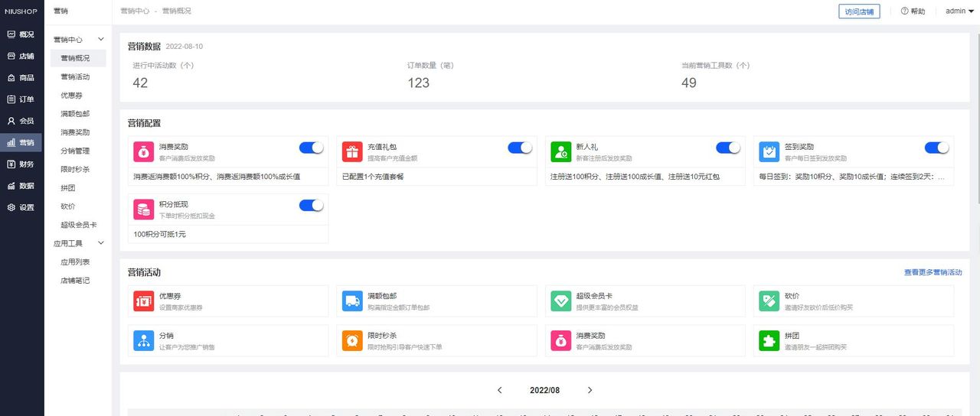Select 限时秒杀 in the submenu

(75, 169)
